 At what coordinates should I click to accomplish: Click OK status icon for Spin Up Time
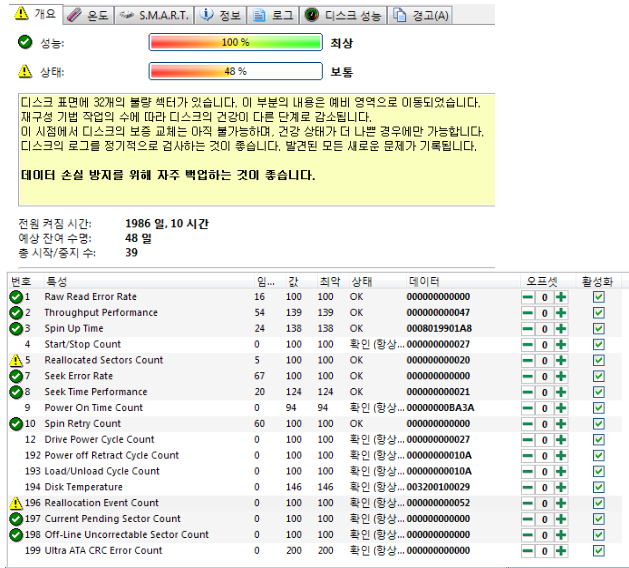click(16, 329)
